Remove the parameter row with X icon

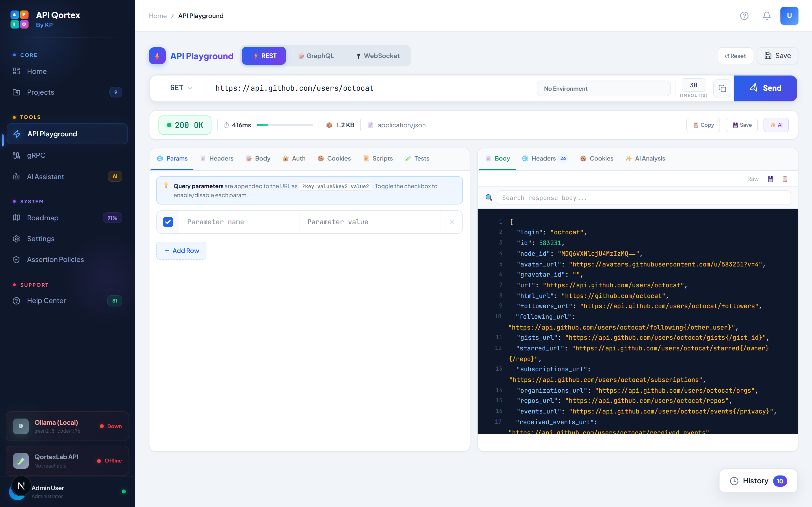tap(451, 222)
